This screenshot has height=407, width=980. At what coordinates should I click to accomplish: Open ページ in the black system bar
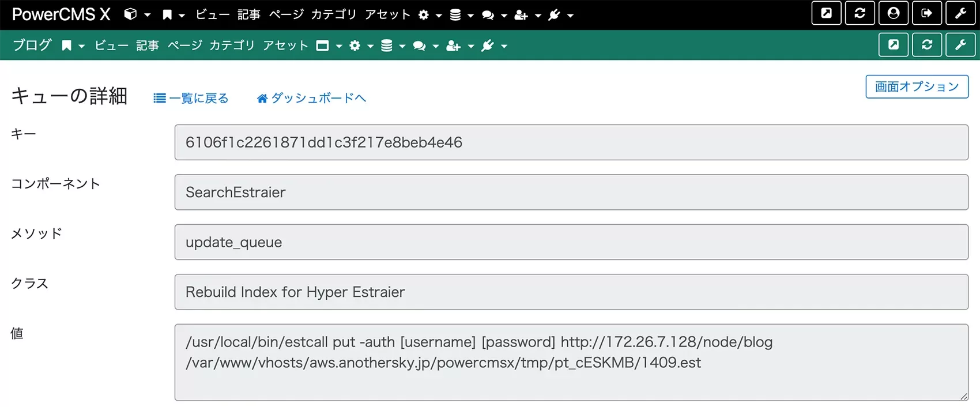[x=287, y=14]
